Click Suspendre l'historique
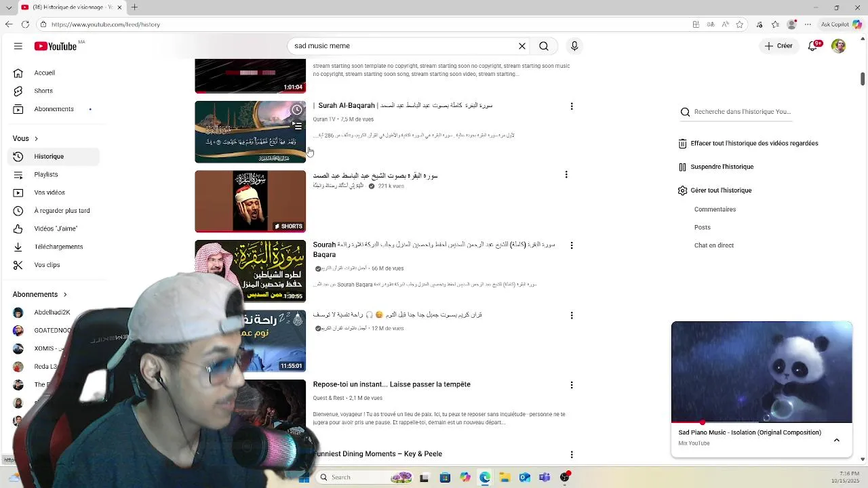This screenshot has width=868, height=488. 715,167
